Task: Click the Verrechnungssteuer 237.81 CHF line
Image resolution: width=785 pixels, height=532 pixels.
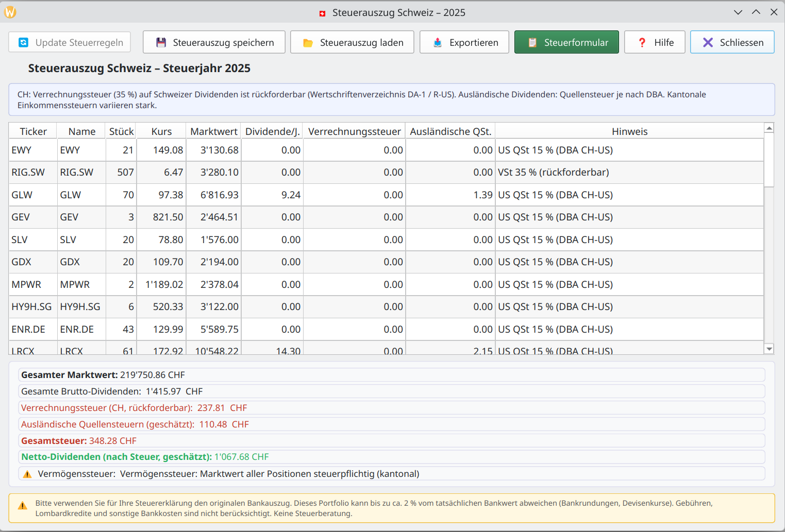Action: (392, 408)
